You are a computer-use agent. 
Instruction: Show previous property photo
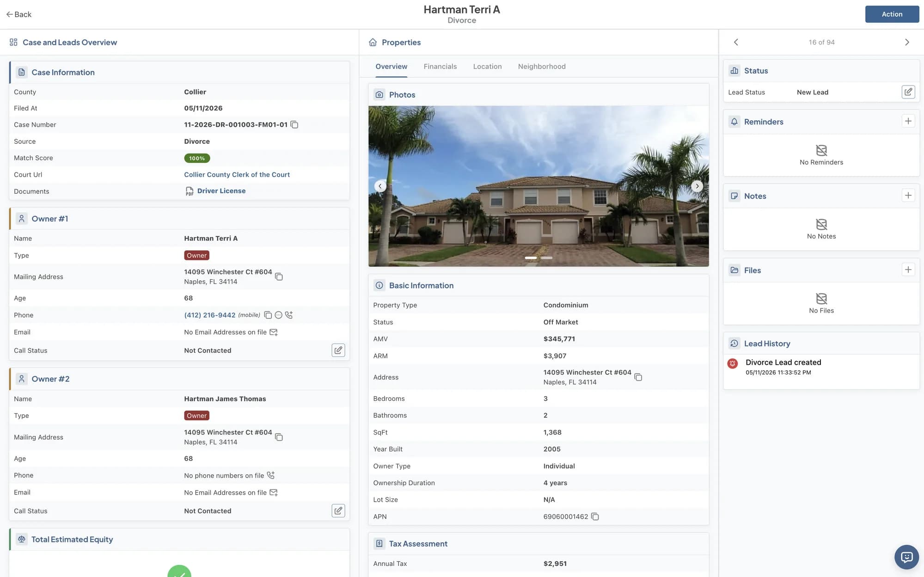click(380, 186)
